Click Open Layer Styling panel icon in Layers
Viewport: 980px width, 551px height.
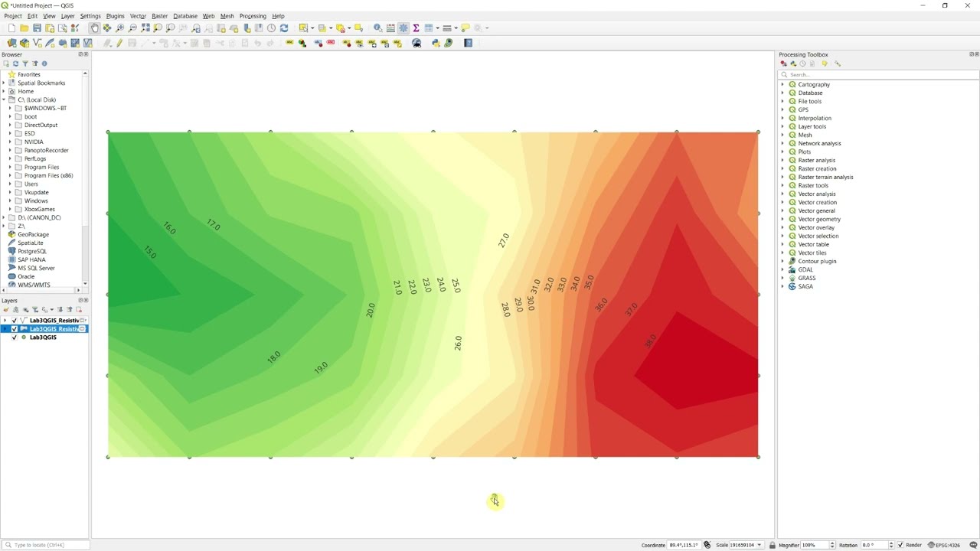6,309
